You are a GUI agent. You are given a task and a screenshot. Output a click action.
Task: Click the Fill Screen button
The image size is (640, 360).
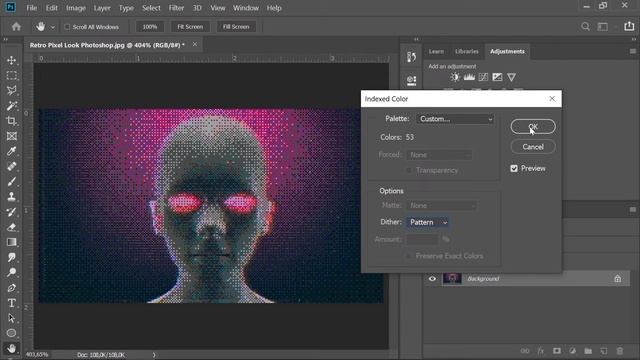pyautogui.click(x=236, y=27)
